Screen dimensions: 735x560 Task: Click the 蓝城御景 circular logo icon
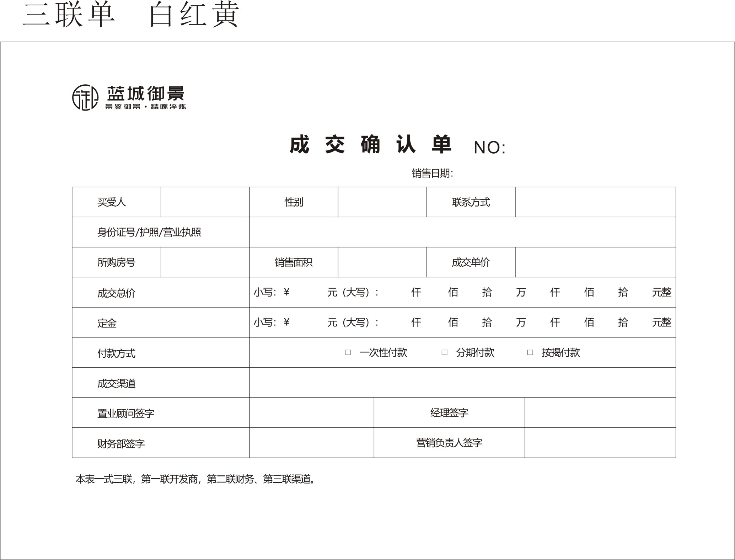tap(85, 97)
